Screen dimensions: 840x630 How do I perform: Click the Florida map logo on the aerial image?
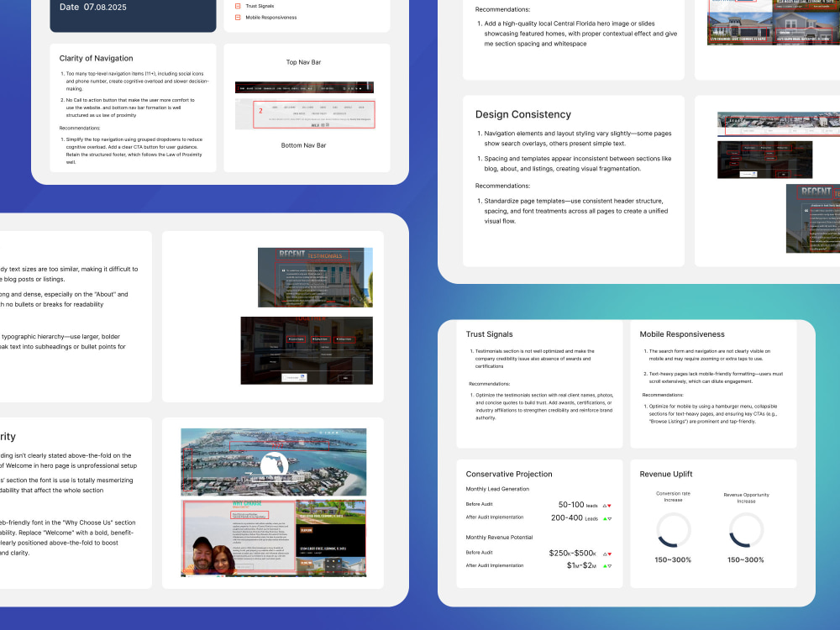tap(275, 465)
